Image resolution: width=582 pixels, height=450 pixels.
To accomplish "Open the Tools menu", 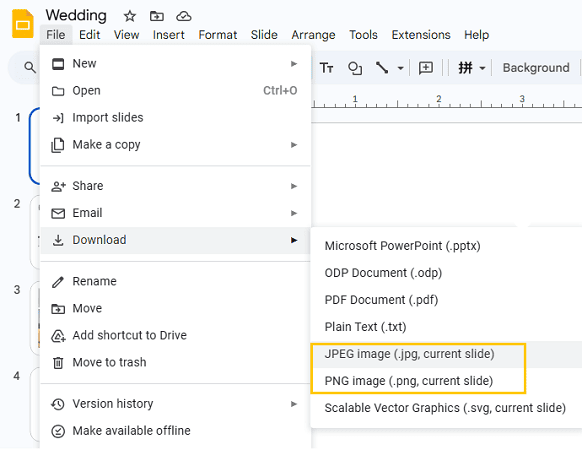I will tap(363, 35).
